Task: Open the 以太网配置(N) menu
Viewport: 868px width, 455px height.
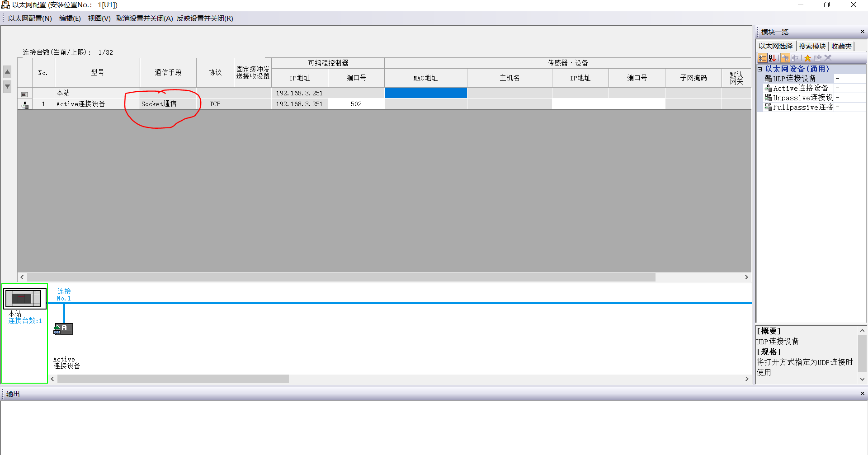Action: (30, 19)
